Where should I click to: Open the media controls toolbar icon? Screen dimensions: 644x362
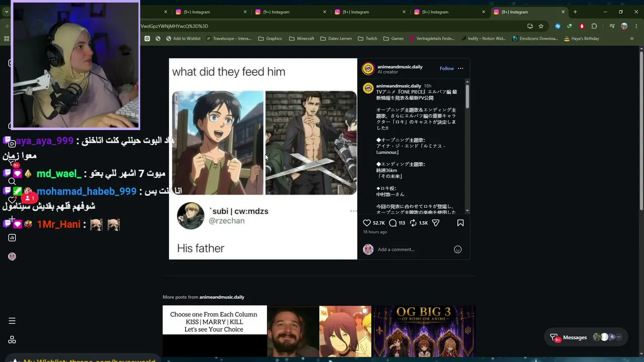612,26
